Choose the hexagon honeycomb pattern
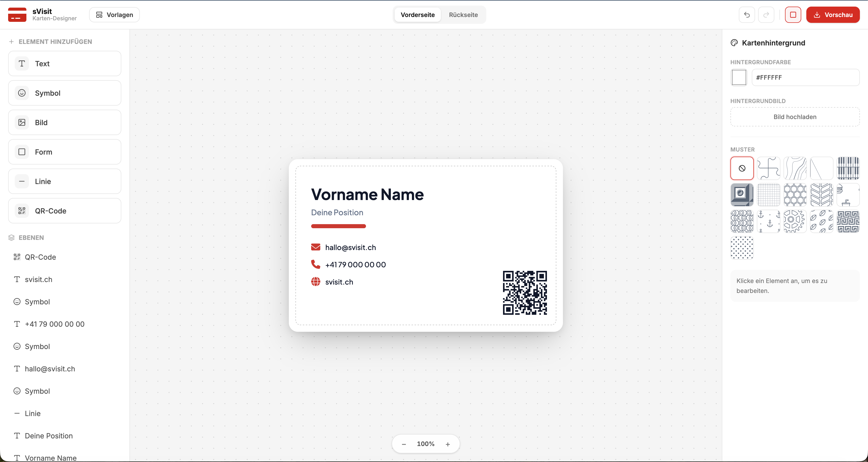Image resolution: width=868 pixels, height=462 pixels. (795, 195)
